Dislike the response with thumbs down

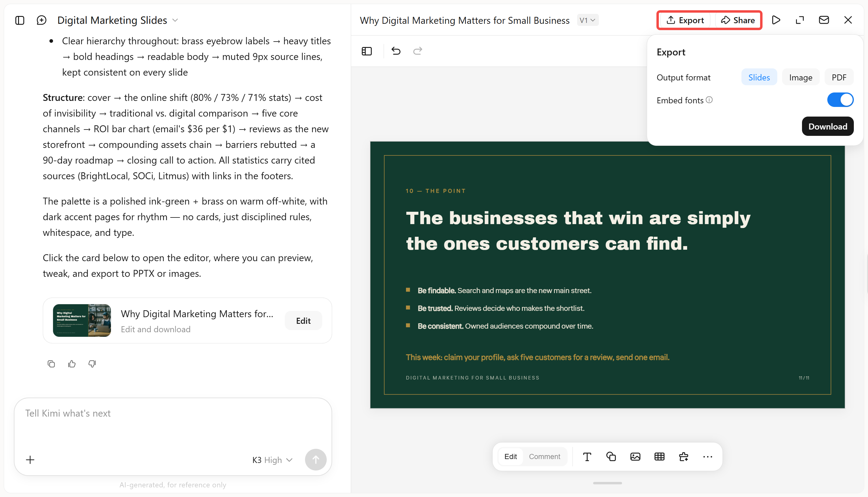coord(92,364)
